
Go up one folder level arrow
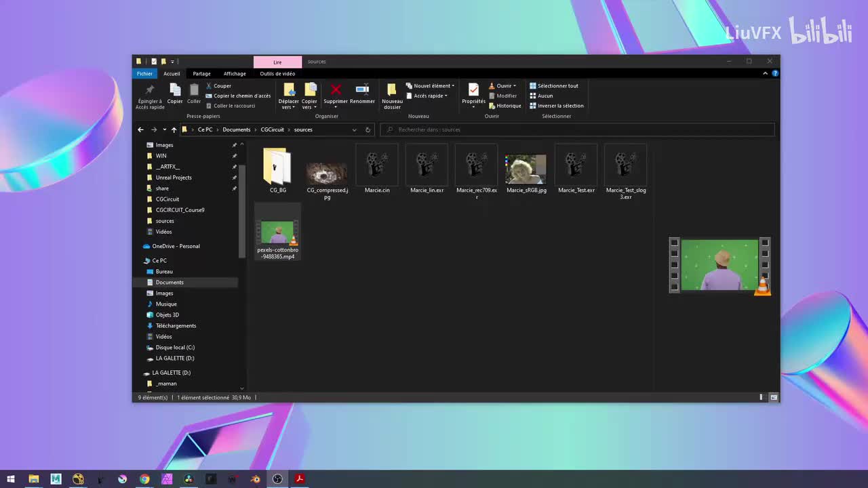(x=174, y=129)
